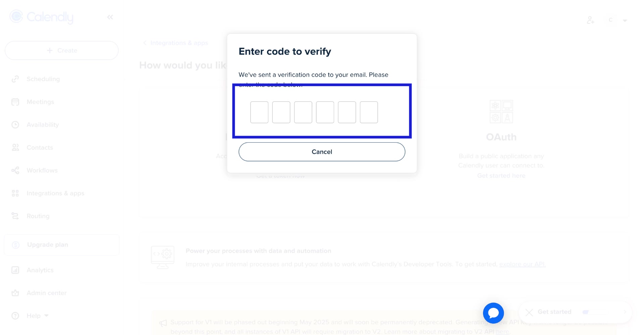
Task: Click the invite user icon
Action: (590, 20)
